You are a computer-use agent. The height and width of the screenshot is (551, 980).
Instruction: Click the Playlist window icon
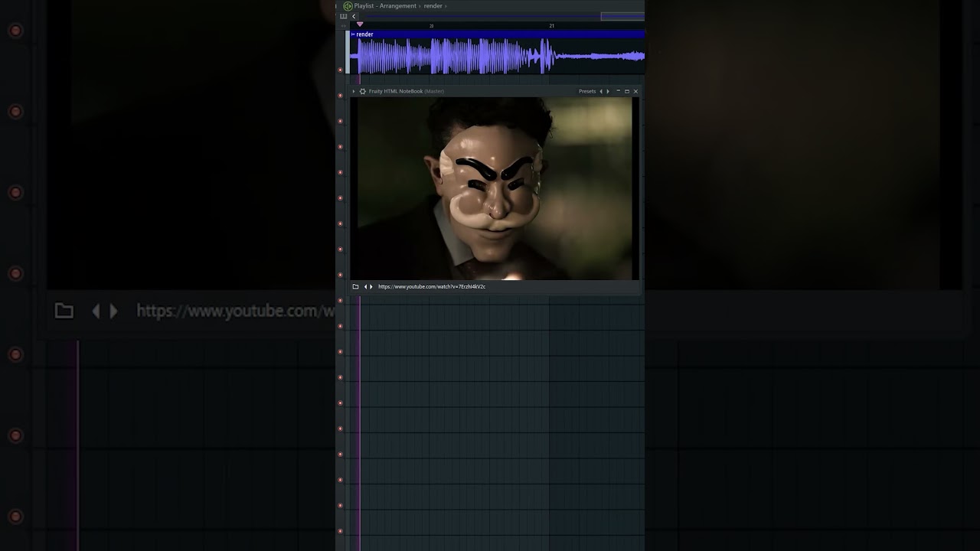tap(348, 6)
